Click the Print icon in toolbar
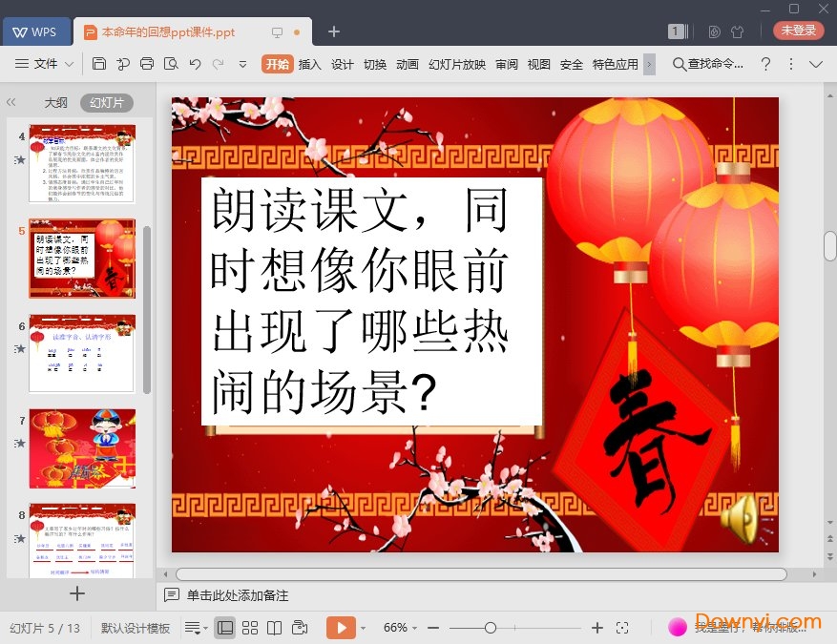 coord(147,64)
